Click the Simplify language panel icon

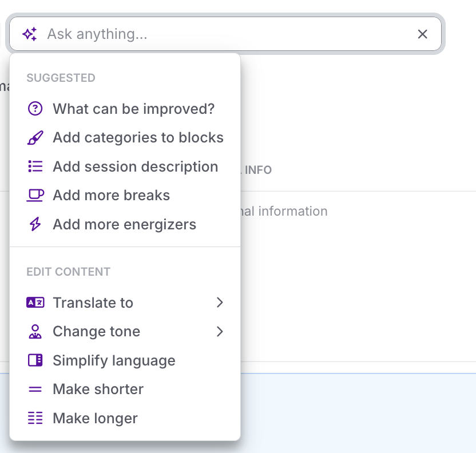pyautogui.click(x=35, y=360)
